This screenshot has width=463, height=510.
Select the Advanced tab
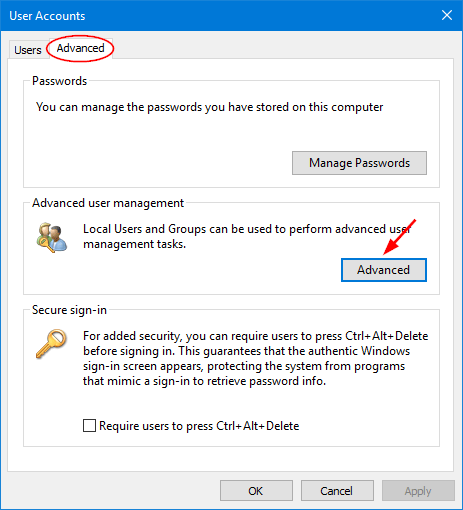click(80, 48)
